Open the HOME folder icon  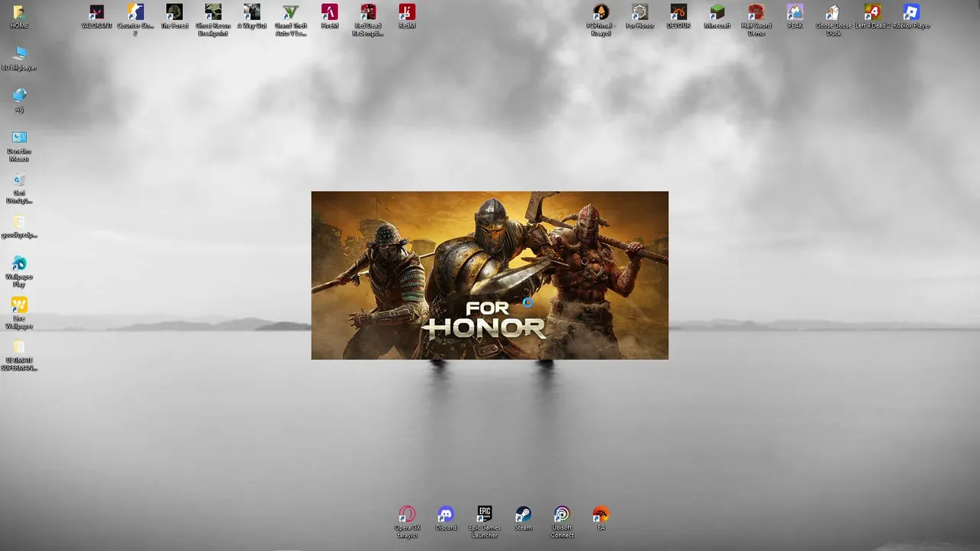coord(19,12)
